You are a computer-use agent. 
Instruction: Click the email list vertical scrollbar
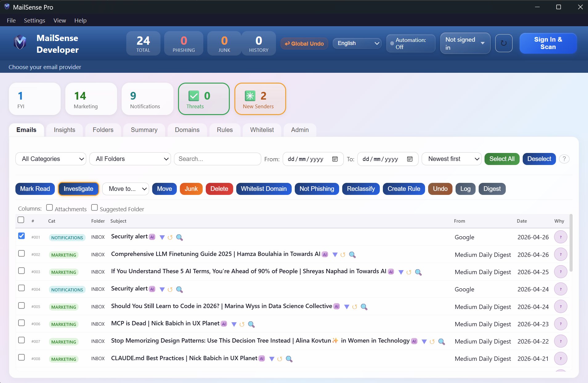click(x=571, y=243)
